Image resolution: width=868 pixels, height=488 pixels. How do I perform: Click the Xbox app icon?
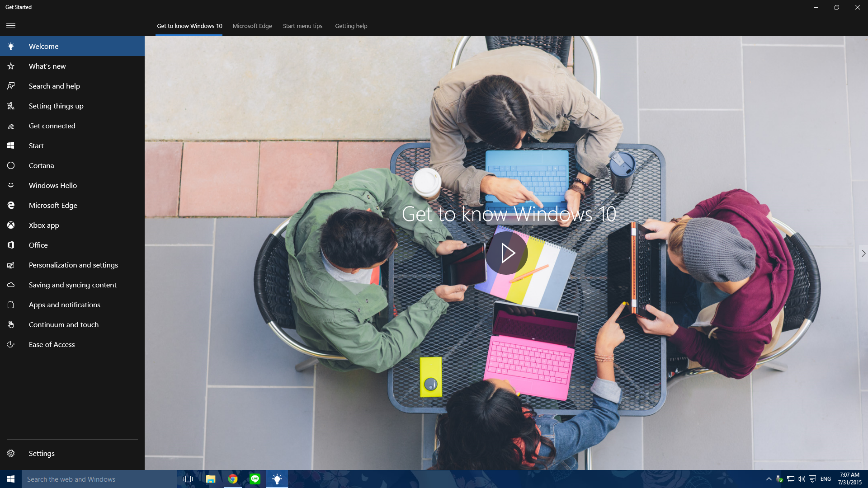point(11,225)
